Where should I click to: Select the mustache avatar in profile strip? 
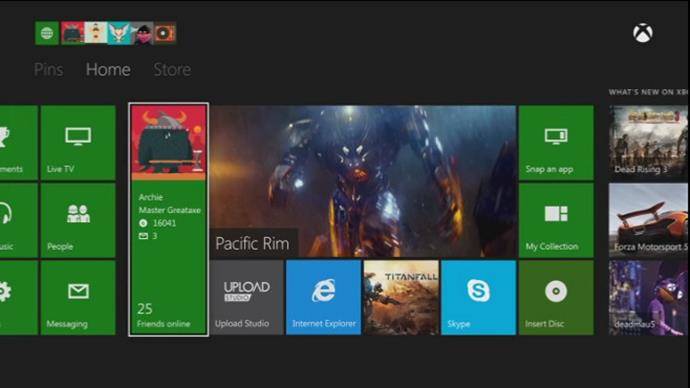point(96,33)
